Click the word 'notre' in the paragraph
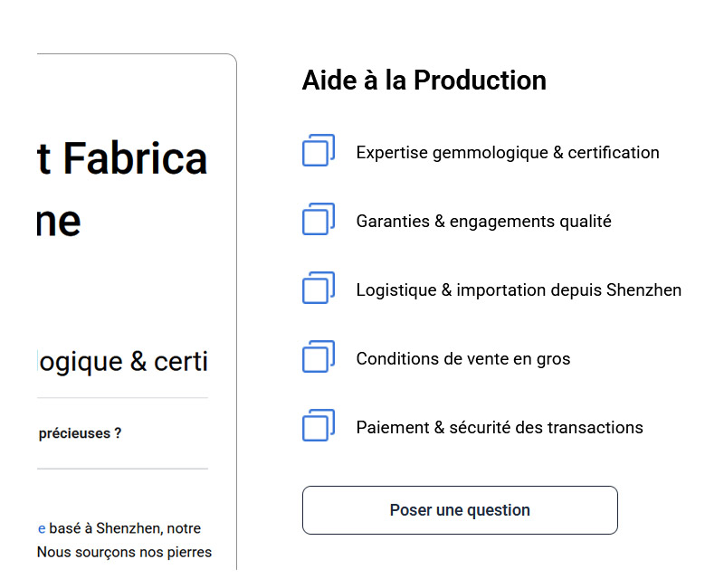The height and width of the screenshot is (588, 724). 184,528
